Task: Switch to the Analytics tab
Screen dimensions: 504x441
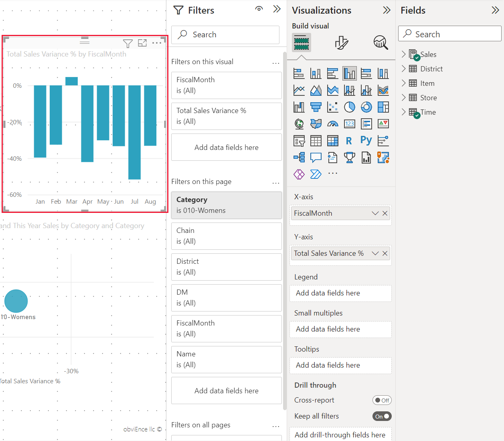Action: 381,42
